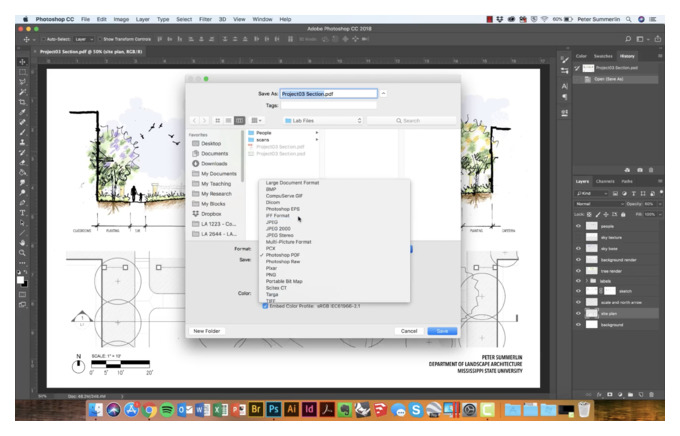
Task: Click the Save As filename field
Action: [329, 94]
